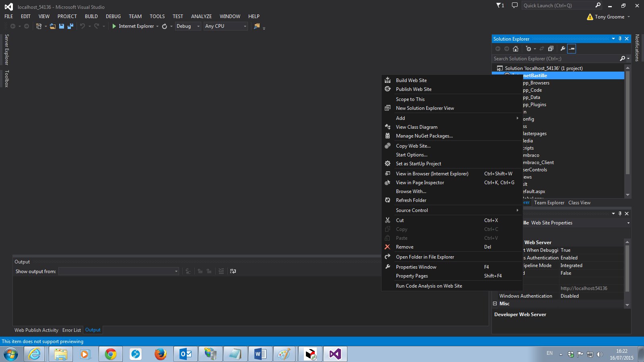Expand the Add submenu in the context menu
Viewport: 644px width, 362px height.
452,118
